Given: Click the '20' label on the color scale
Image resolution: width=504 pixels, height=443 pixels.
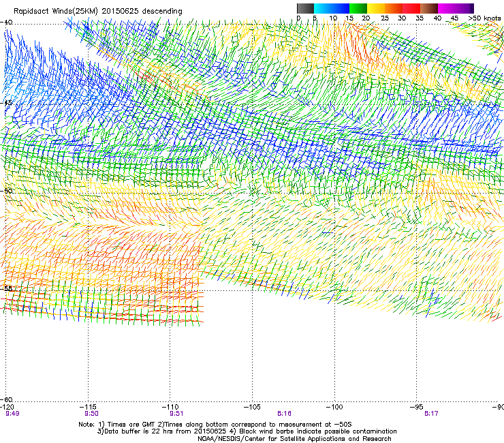Looking at the screenshot, I should (366, 18).
